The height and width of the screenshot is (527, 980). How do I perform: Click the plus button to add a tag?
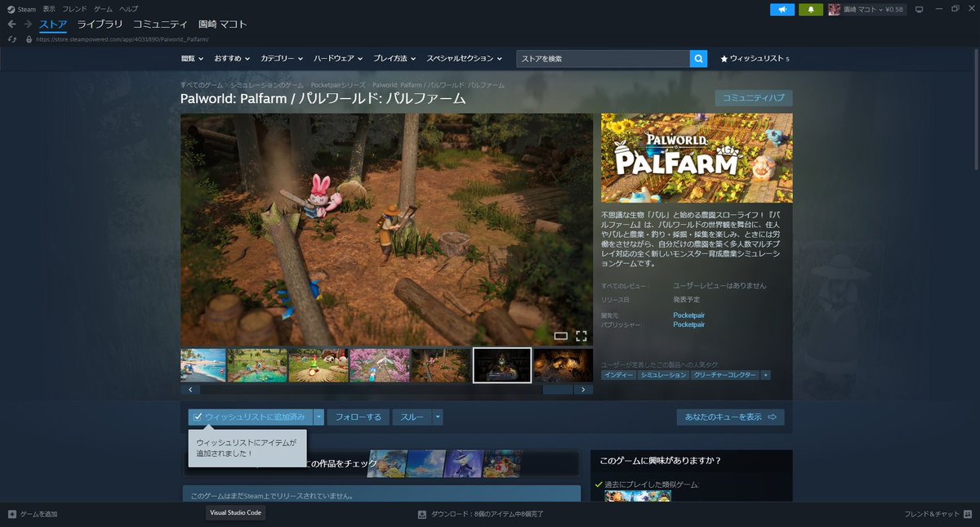pos(765,375)
